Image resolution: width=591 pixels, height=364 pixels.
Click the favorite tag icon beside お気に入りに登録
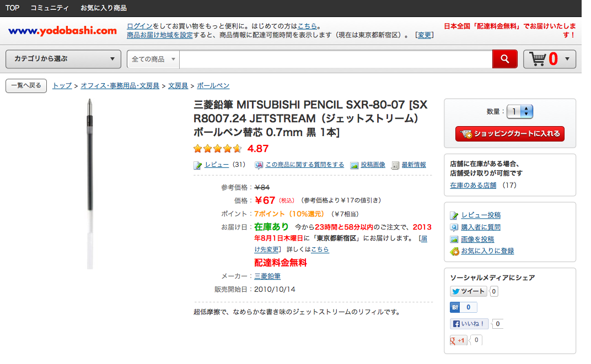point(455,252)
